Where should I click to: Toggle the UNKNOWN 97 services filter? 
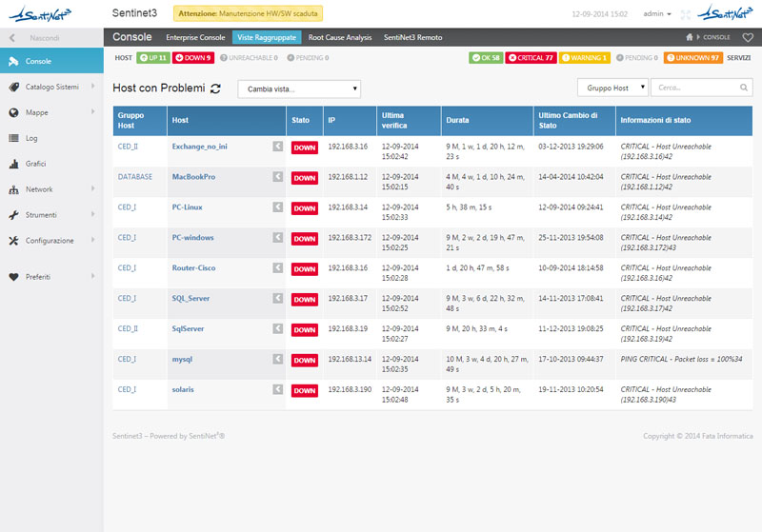pyautogui.click(x=692, y=58)
